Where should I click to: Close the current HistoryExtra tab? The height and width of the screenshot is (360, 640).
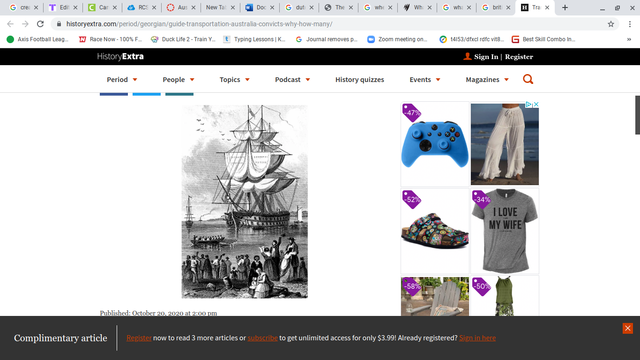pos(547,7)
